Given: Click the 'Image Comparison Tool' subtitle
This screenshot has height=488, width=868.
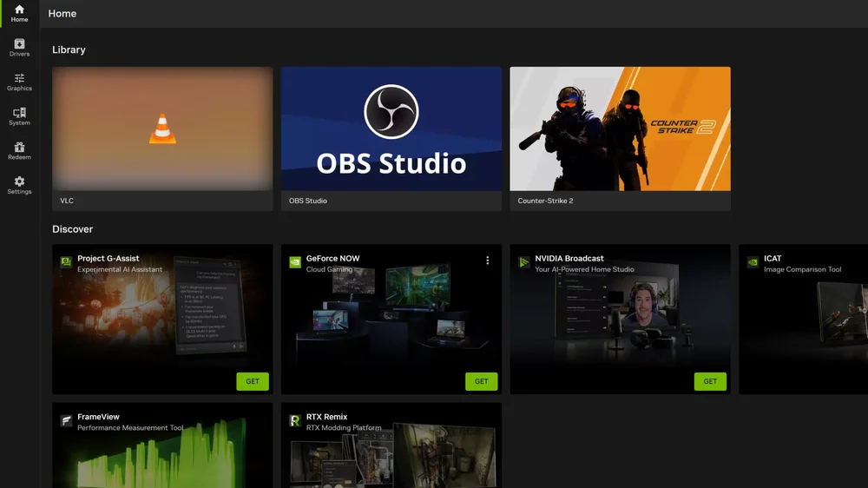Looking at the screenshot, I should [802, 269].
